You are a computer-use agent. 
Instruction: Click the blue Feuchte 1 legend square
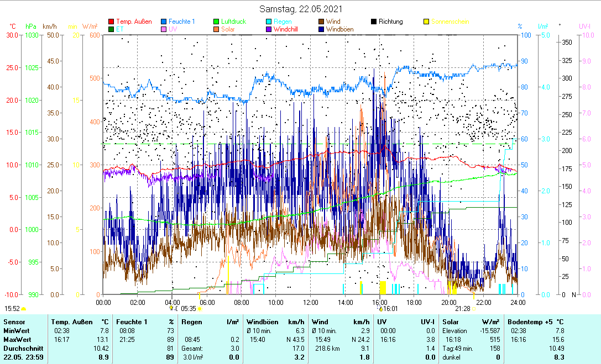[x=164, y=22]
